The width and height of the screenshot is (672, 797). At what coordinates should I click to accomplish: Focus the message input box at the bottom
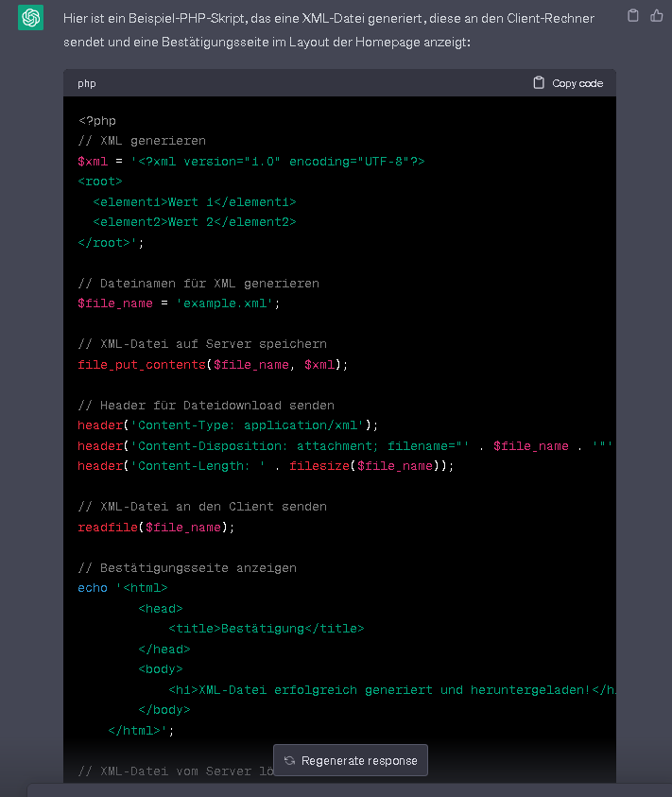350,790
